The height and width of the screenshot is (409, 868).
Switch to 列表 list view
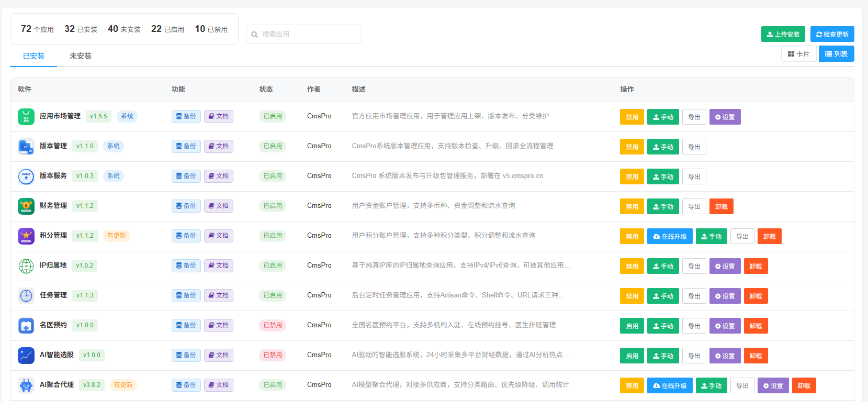[x=837, y=54]
